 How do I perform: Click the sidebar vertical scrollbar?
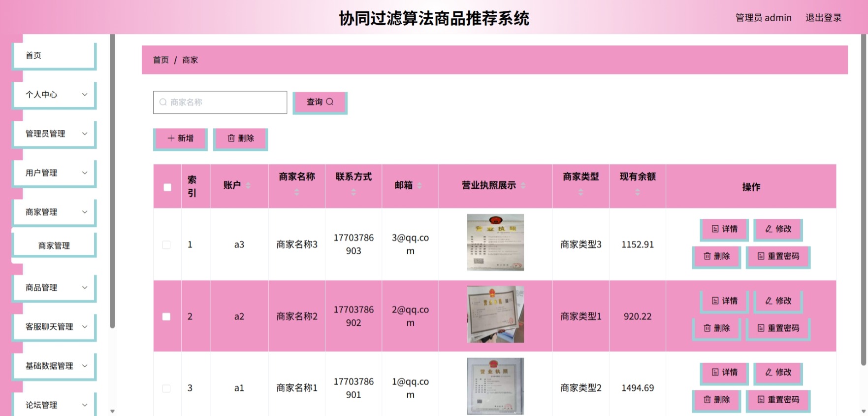click(112, 181)
